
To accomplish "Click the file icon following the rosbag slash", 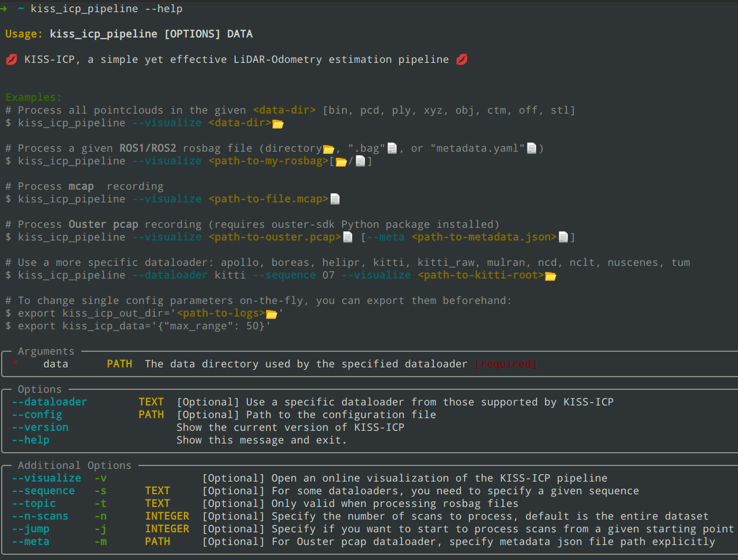I will [x=360, y=161].
